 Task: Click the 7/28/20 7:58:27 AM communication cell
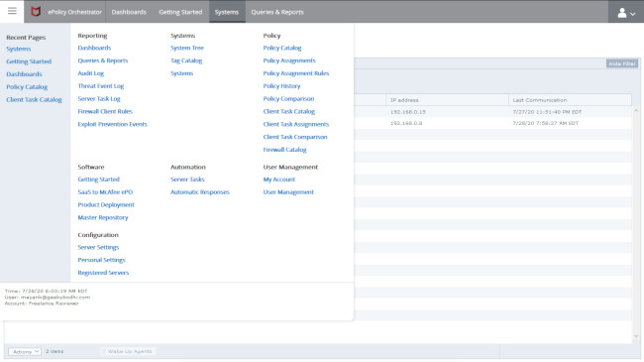click(x=546, y=123)
